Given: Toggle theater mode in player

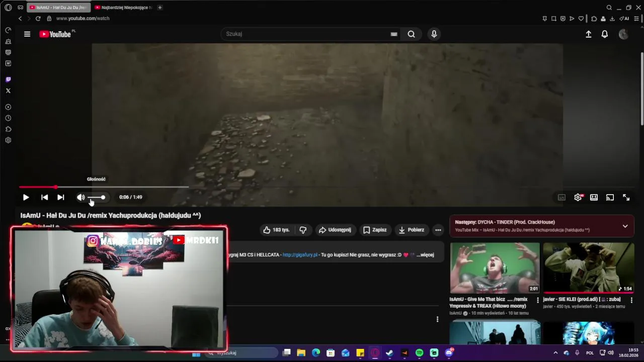Looking at the screenshot, I should pyautogui.click(x=594, y=198).
